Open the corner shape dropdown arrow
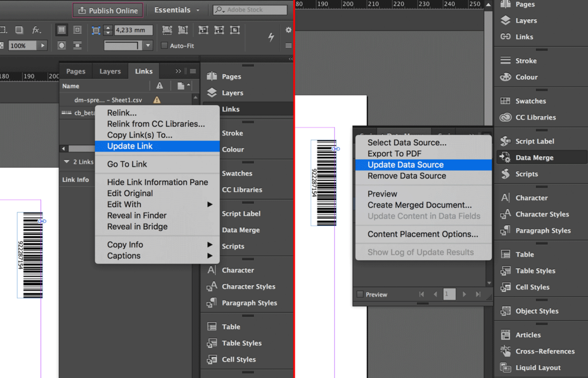Screen dimensions: 588x378 148,45
